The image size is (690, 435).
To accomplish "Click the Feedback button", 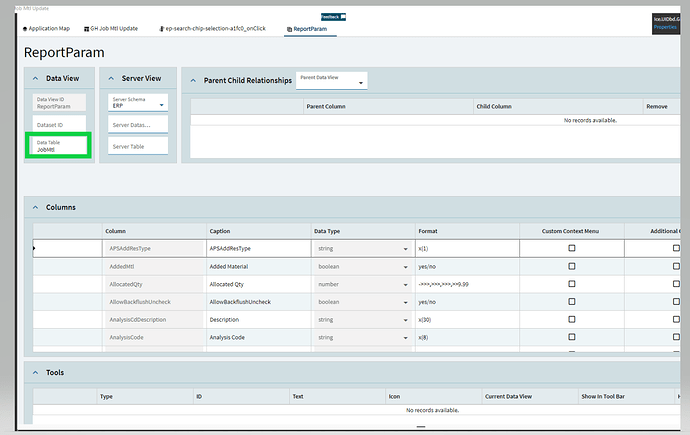I will click(333, 17).
